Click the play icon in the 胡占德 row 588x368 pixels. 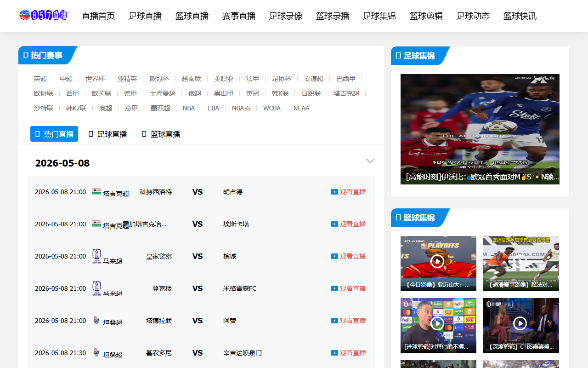334,192
